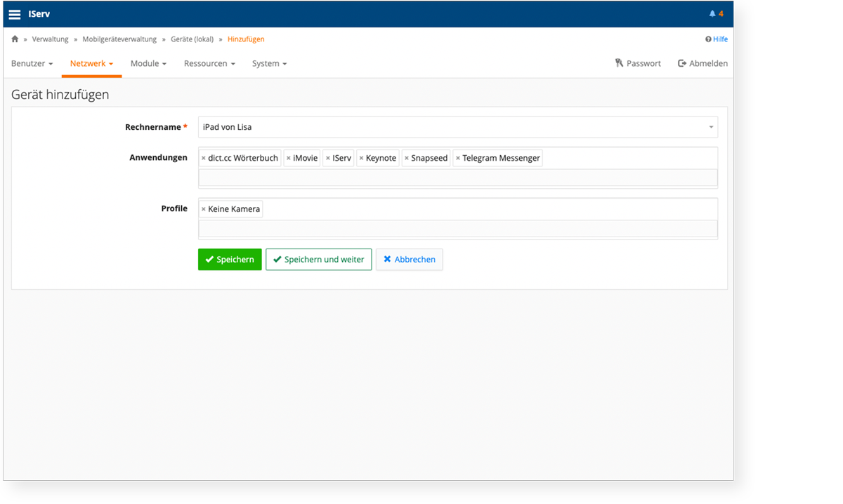Click the IServ title in header
Image resolution: width=843 pixels, height=504 pixels.
click(x=39, y=14)
